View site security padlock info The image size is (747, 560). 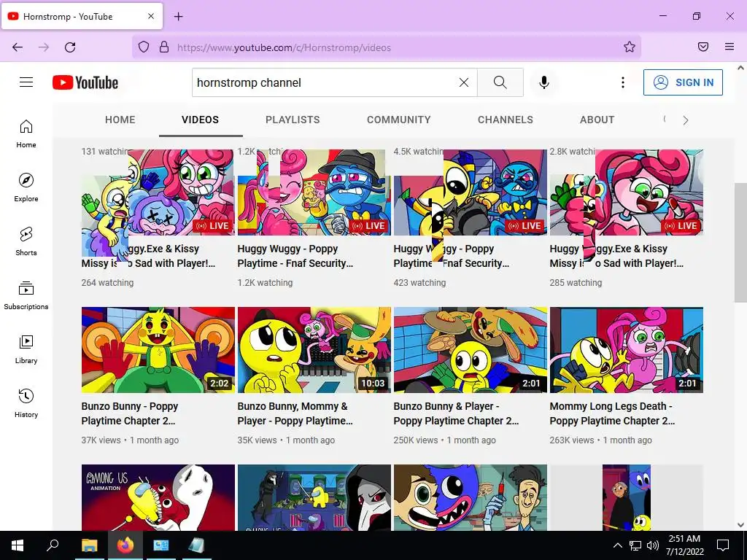pos(164,47)
